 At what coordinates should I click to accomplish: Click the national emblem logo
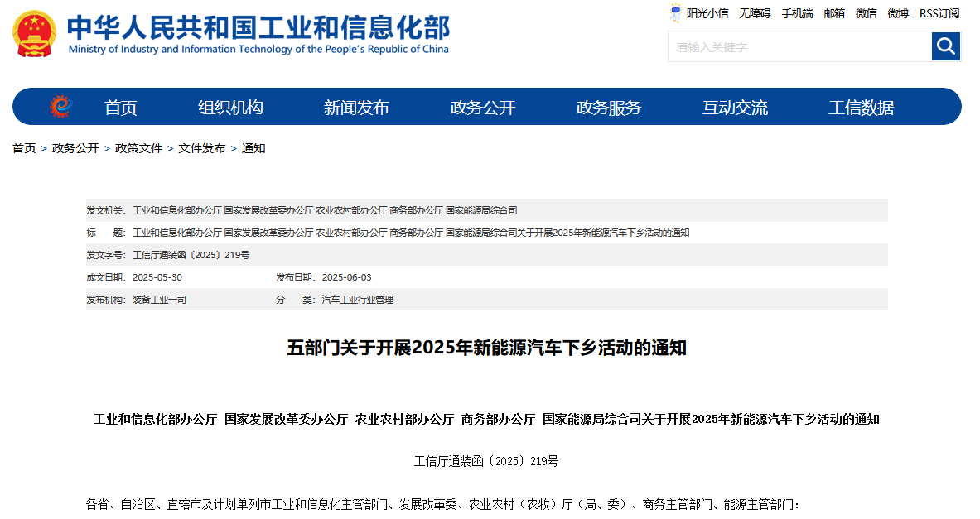pyautogui.click(x=34, y=34)
